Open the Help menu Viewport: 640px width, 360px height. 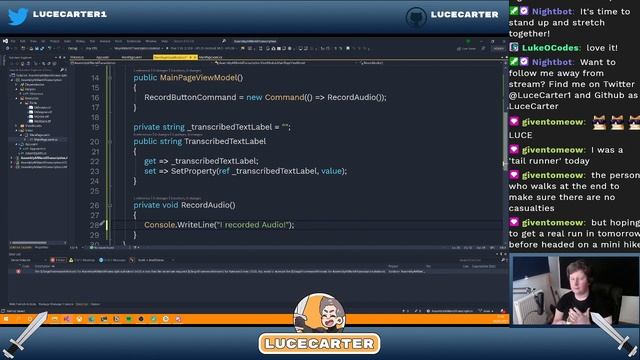[x=164, y=41]
